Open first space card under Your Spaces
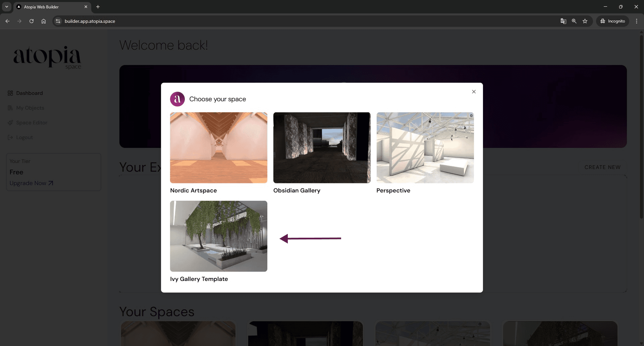The image size is (644, 346). pyautogui.click(x=178, y=334)
